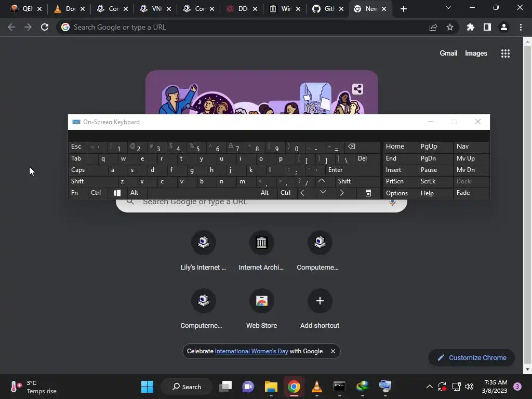Open International Women's Day link
Viewport: 532px width, 399px height.
(251, 351)
